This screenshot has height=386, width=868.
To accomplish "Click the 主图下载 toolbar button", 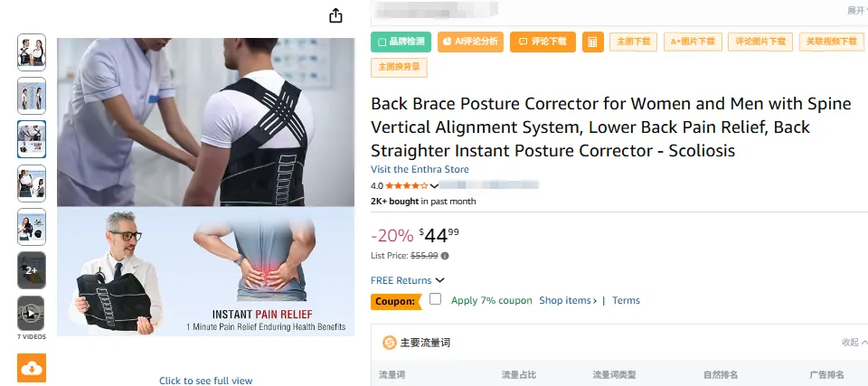I will tap(633, 42).
